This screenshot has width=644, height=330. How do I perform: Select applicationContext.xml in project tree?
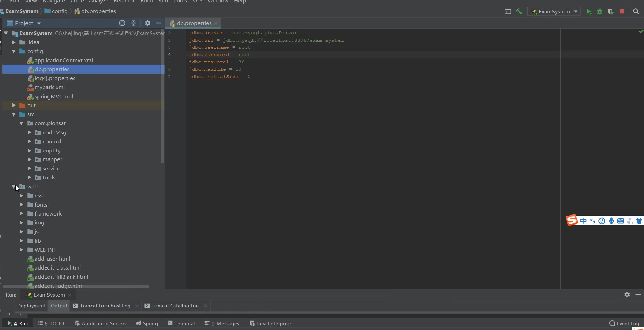coord(64,60)
